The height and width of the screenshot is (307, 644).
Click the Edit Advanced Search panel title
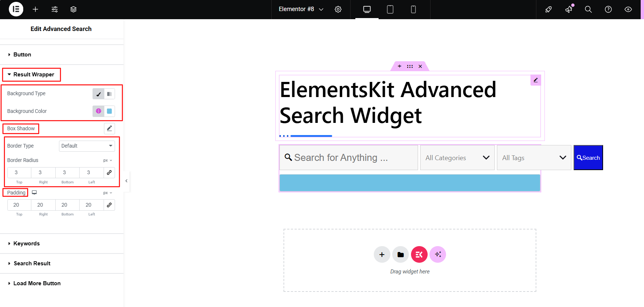[x=61, y=29]
